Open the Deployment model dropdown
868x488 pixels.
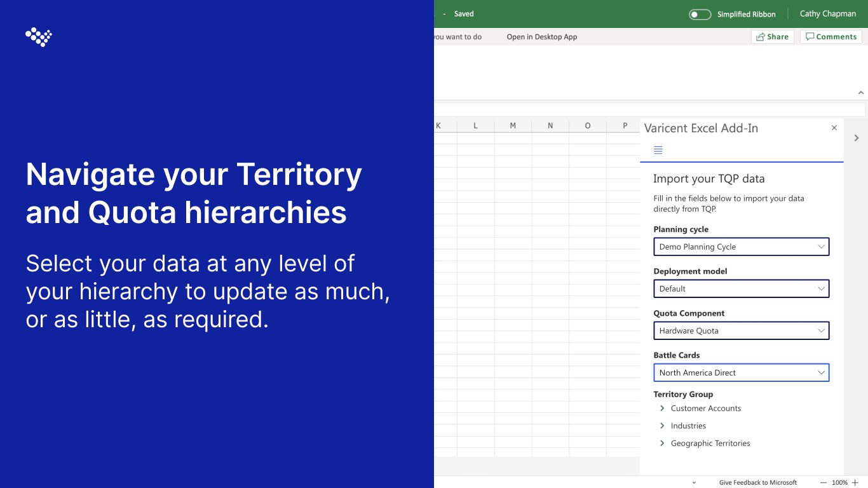tap(742, 288)
